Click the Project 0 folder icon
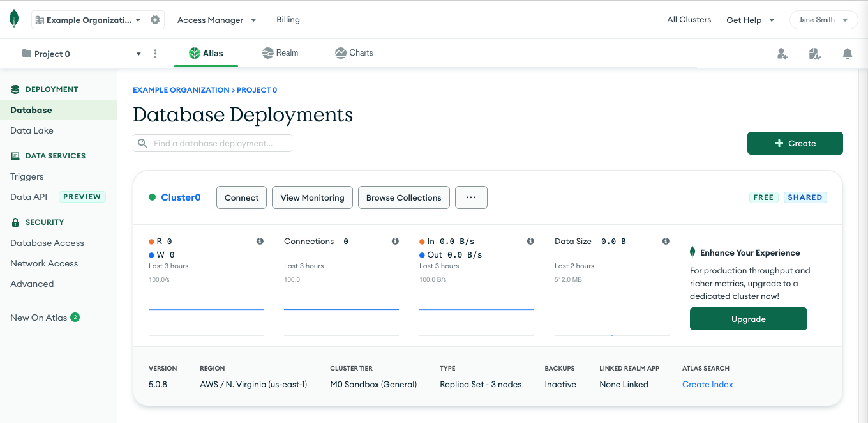 [27, 53]
